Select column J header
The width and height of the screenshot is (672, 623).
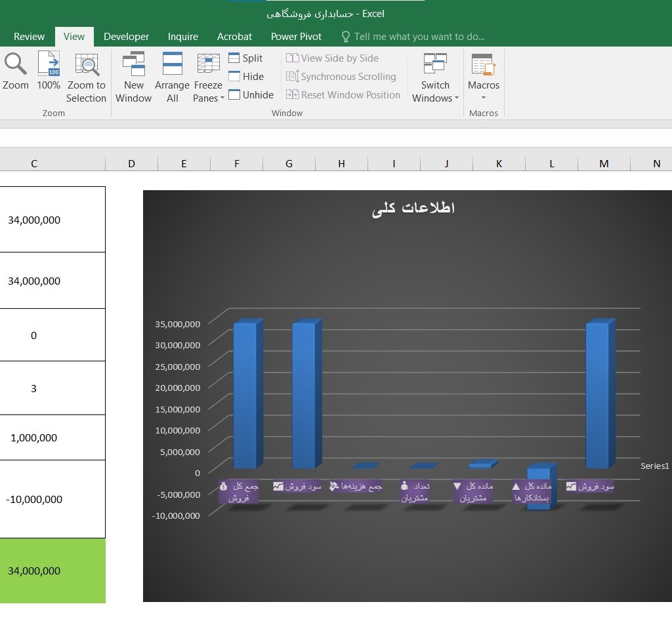[x=446, y=163]
